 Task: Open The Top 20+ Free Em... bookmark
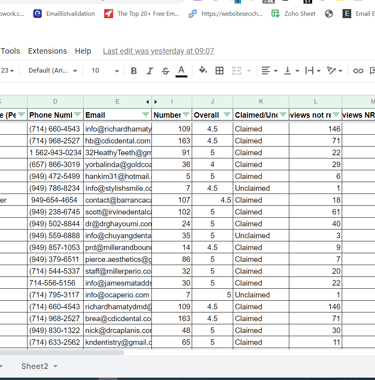pos(142,14)
